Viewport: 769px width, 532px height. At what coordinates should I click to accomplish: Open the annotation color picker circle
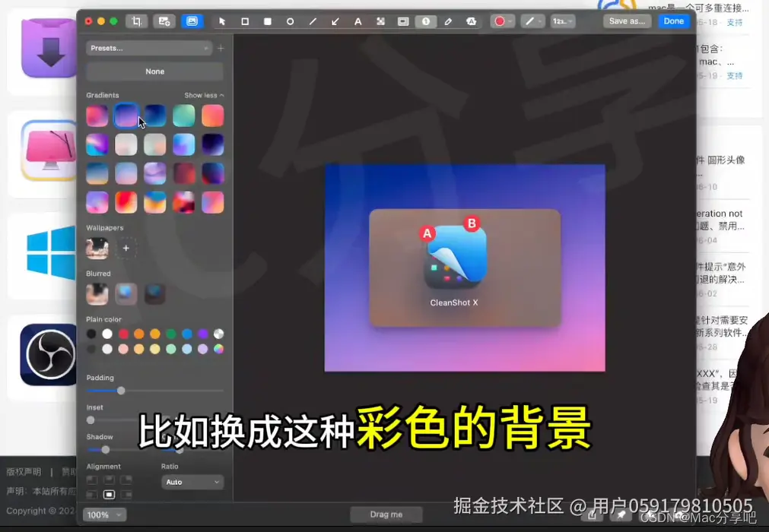[501, 21]
